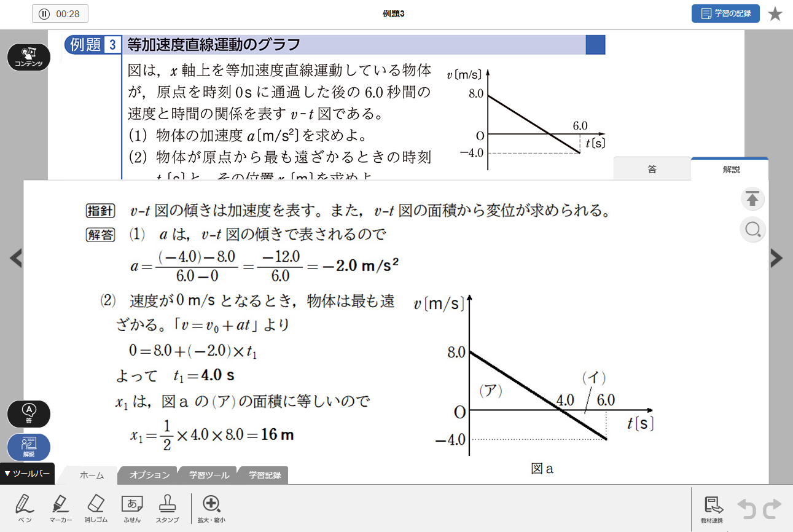Open the 拡大・縮小 zoom tool
This screenshot has height=532, width=793.
[x=211, y=509]
